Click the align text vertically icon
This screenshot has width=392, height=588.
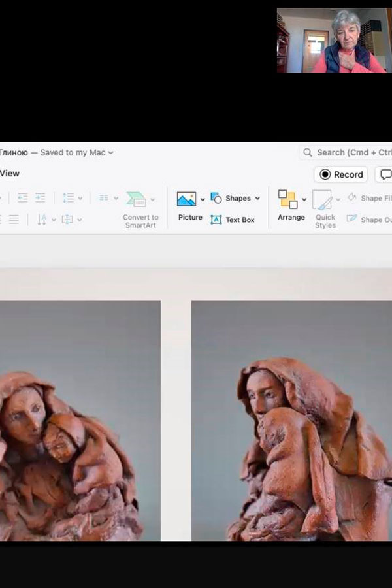click(x=67, y=220)
